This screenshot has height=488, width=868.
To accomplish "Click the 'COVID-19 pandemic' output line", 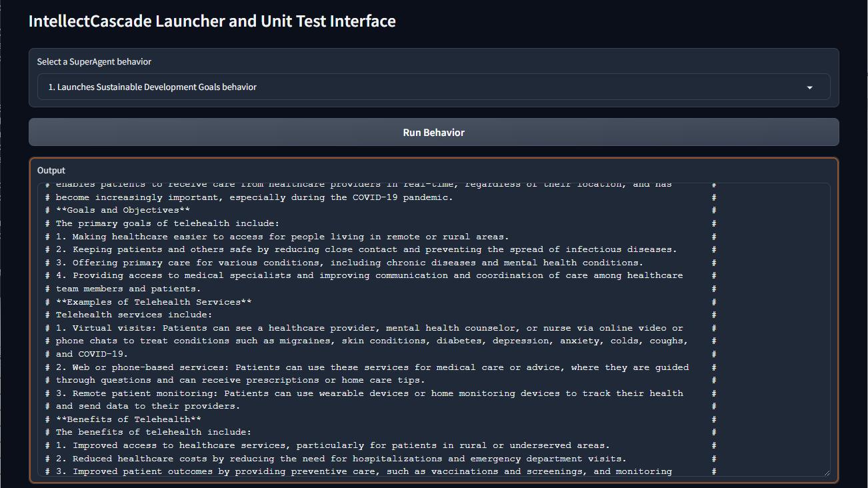I will (254, 197).
